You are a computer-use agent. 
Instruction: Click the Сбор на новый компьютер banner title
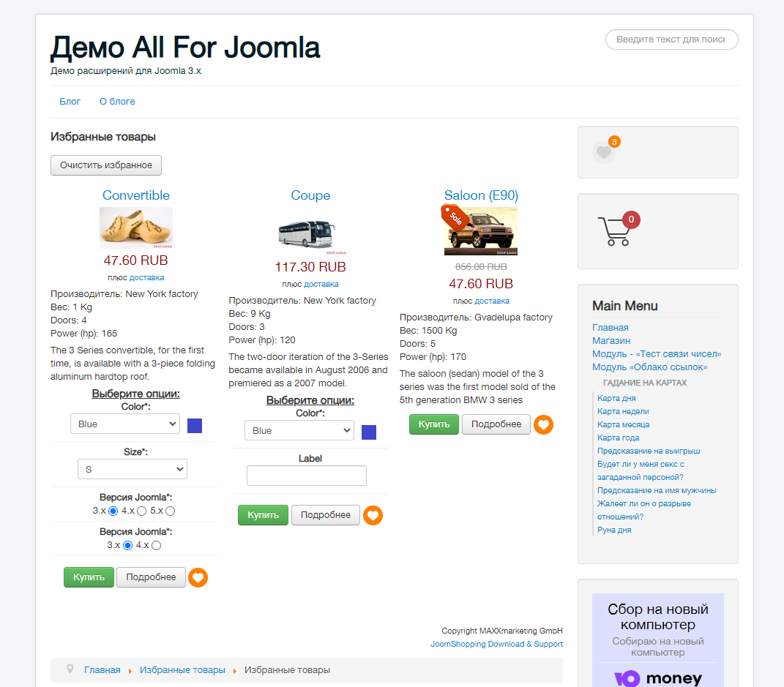658,617
